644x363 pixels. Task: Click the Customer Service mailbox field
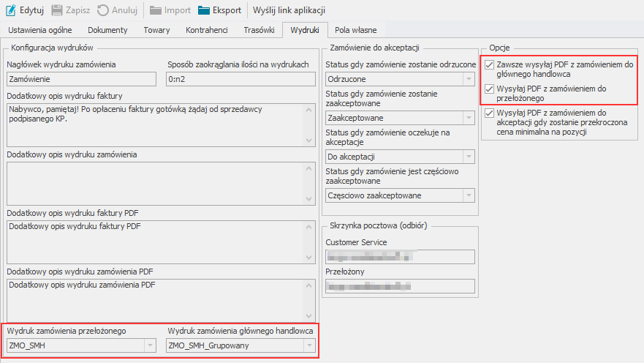tap(399, 256)
